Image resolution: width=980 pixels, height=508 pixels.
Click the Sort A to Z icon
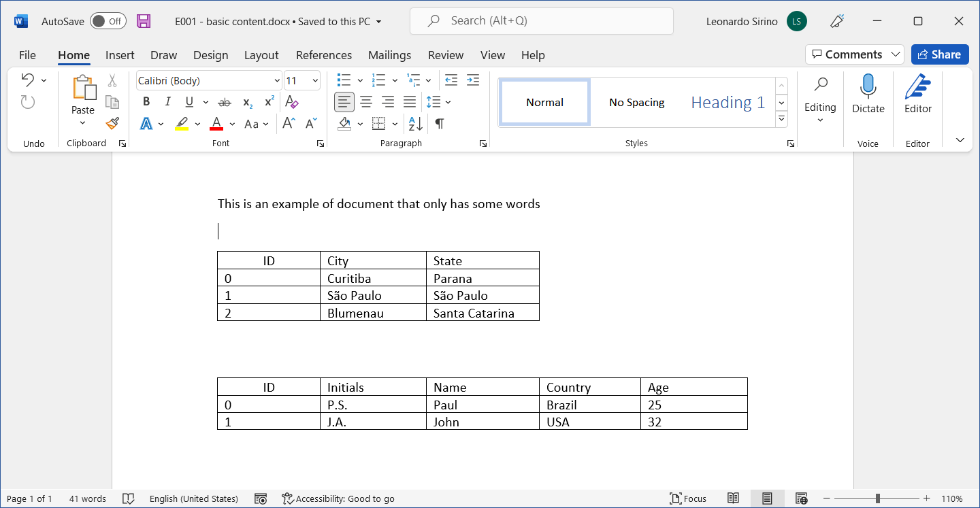click(x=415, y=123)
